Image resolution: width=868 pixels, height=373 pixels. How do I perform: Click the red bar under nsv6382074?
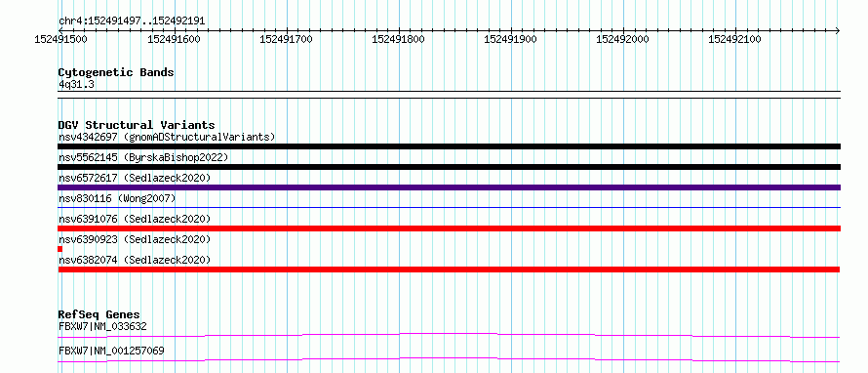click(449, 269)
